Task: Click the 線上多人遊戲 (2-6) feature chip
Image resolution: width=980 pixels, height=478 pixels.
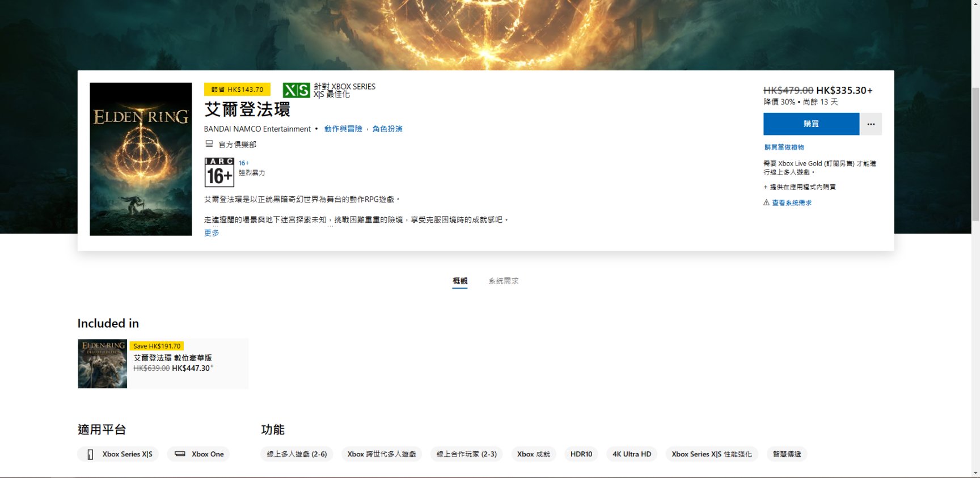Action: (297, 454)
